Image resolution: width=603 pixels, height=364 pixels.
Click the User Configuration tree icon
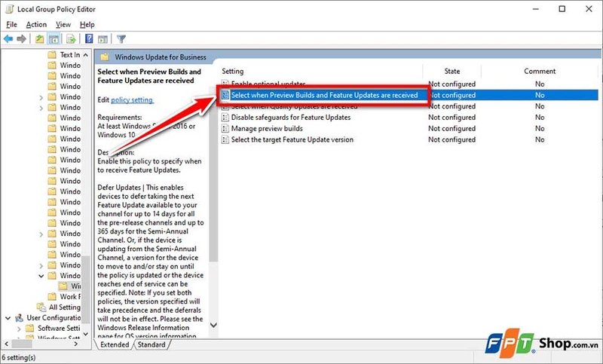click(x=19, y=318)
